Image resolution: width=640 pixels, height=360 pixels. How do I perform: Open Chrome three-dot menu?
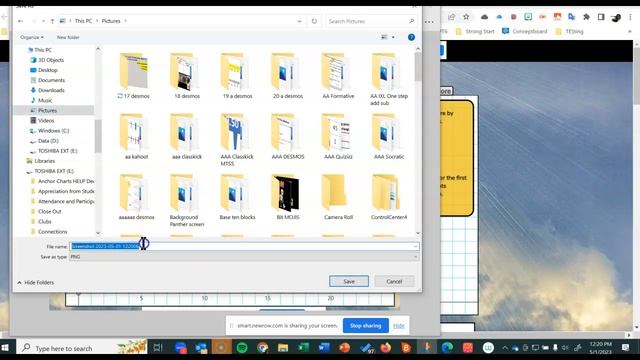(x=630, y=17)
